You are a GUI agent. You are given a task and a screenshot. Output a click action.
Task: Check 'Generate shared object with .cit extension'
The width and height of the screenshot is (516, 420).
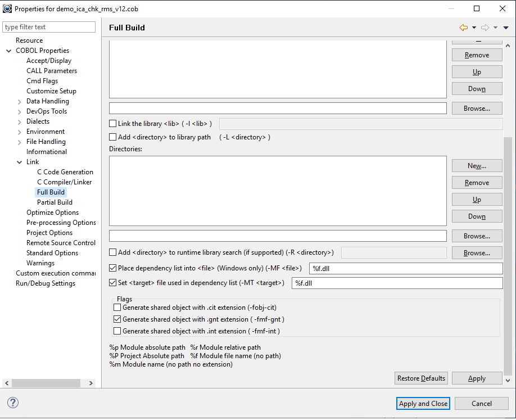[117, 308]
